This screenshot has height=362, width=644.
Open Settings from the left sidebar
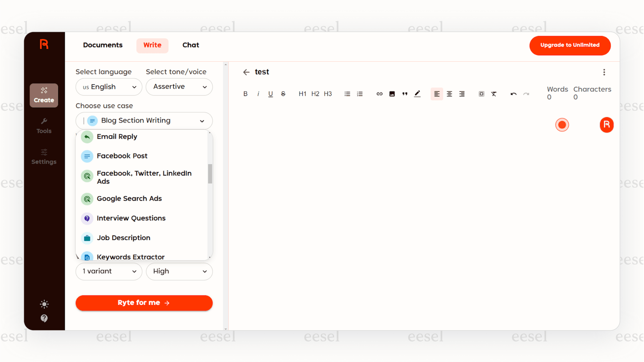click(x=44, y=156)
